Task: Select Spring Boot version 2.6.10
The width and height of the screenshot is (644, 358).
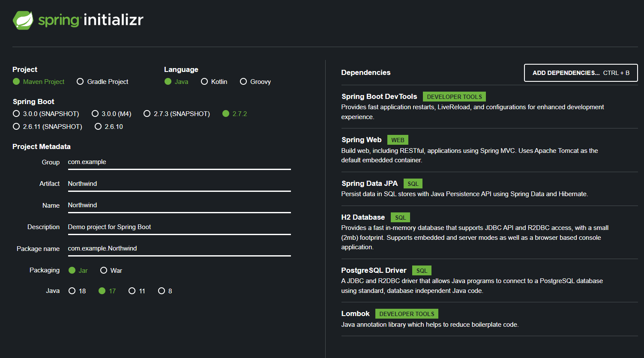Action: pos(98,126)
